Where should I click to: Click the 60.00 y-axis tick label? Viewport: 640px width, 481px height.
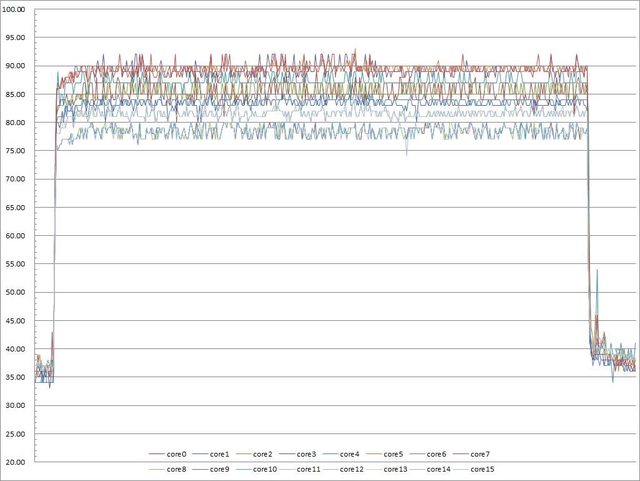pyautogui.click(x=17, y=236)
